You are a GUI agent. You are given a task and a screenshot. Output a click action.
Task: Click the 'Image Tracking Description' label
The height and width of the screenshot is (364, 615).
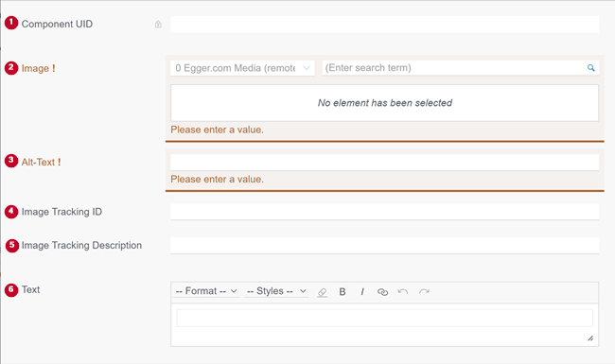click(81, 245)
